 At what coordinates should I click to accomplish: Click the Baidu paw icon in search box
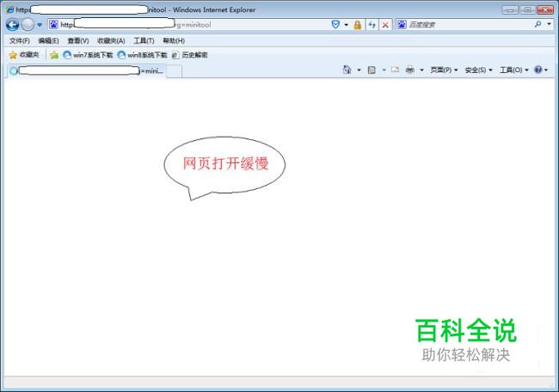click(x=402, y=25)
